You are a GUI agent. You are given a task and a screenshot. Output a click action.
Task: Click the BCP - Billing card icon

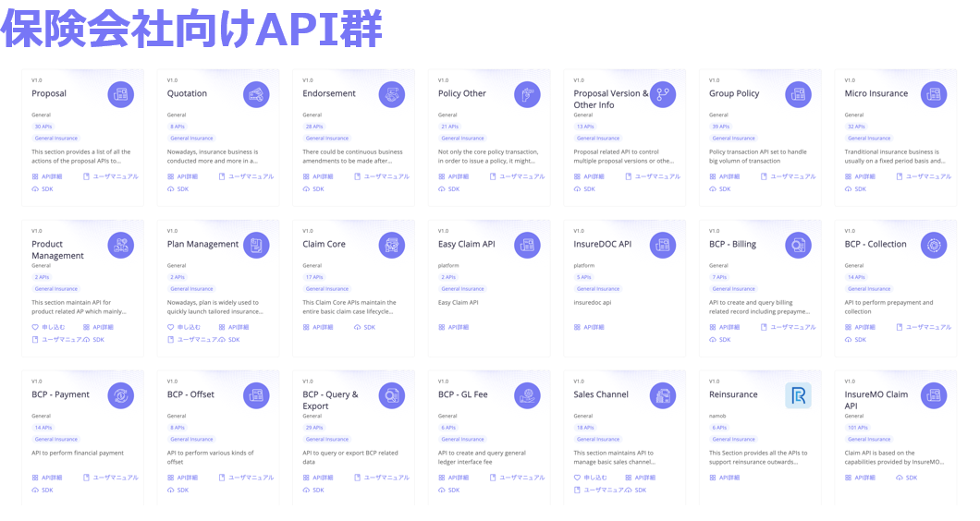(x=798, y=245)
